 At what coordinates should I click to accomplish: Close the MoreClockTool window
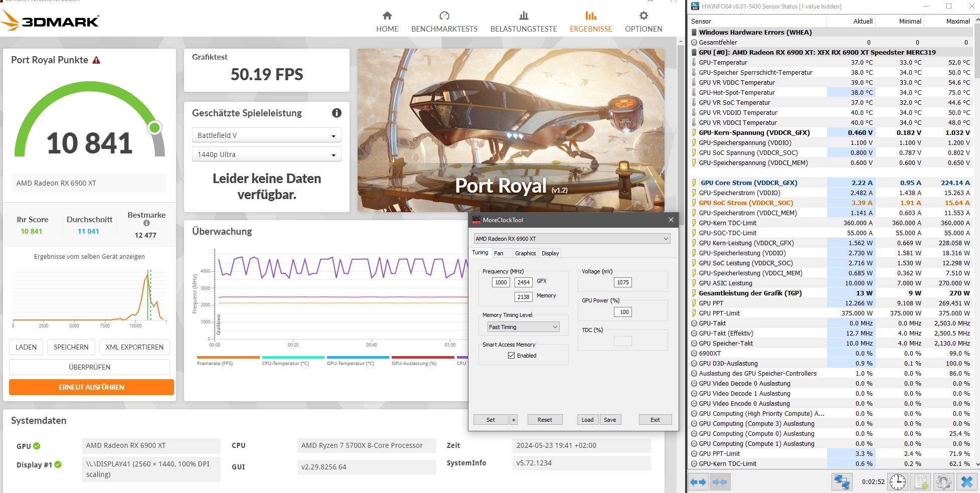tap(671, 220)
